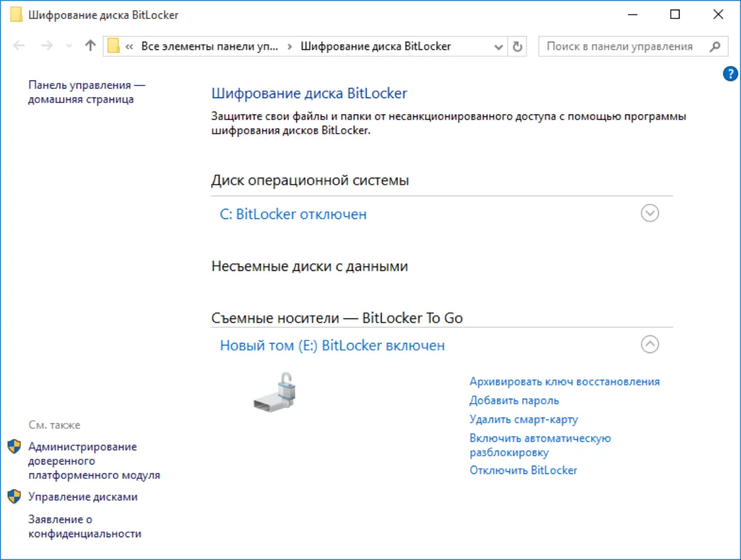Open 'Все элементы панели уп...' breadcrumb
This screenshot has height=560, width=741.
[x=209, y=46]
